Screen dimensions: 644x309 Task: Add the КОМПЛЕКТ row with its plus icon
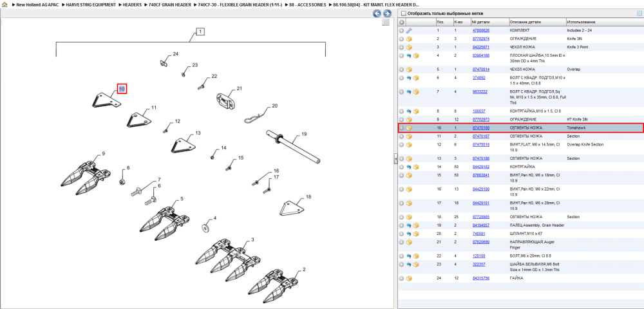(x=401, y=30)
